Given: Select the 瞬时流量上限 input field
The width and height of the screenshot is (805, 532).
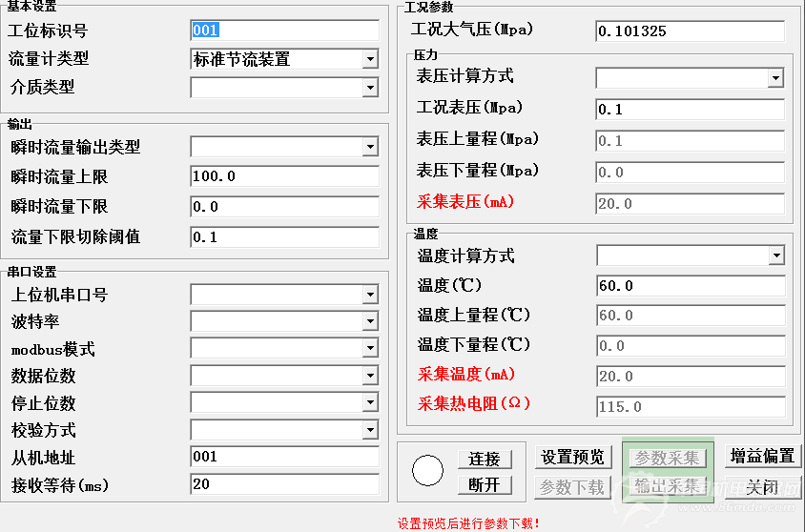Looking at the screenshot, I should pyautogui.click(x=284, y=177).
